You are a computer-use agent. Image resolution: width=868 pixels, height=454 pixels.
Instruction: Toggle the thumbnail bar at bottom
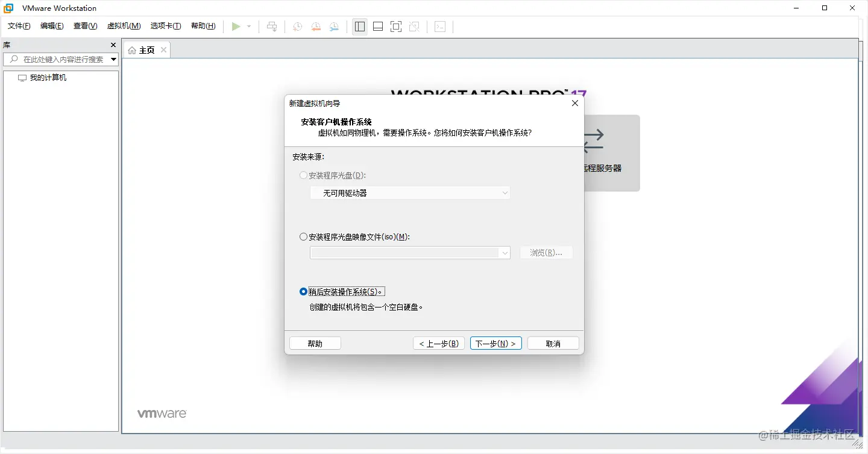tap(377, 26)
